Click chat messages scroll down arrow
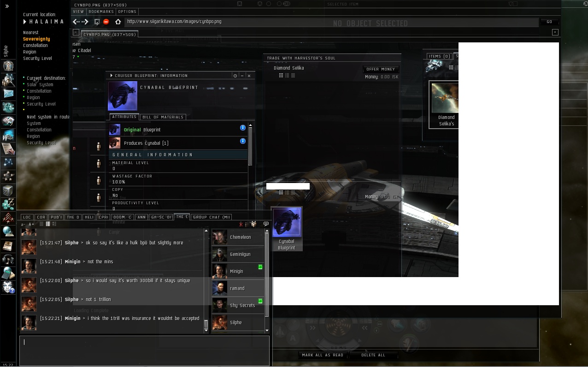Viewport: 588px width, 367px height. pos(206,330)
